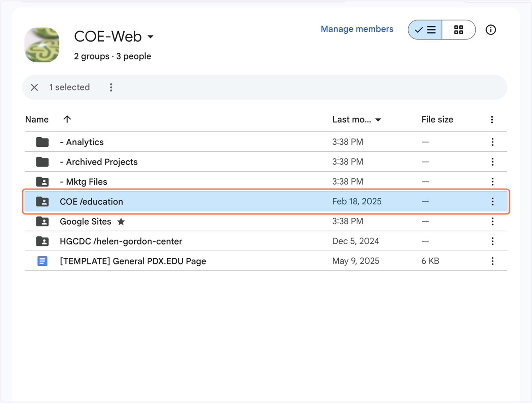532x403 pixels.
Task: Click the '1 selected' label
Action: (x=69, y=87)
